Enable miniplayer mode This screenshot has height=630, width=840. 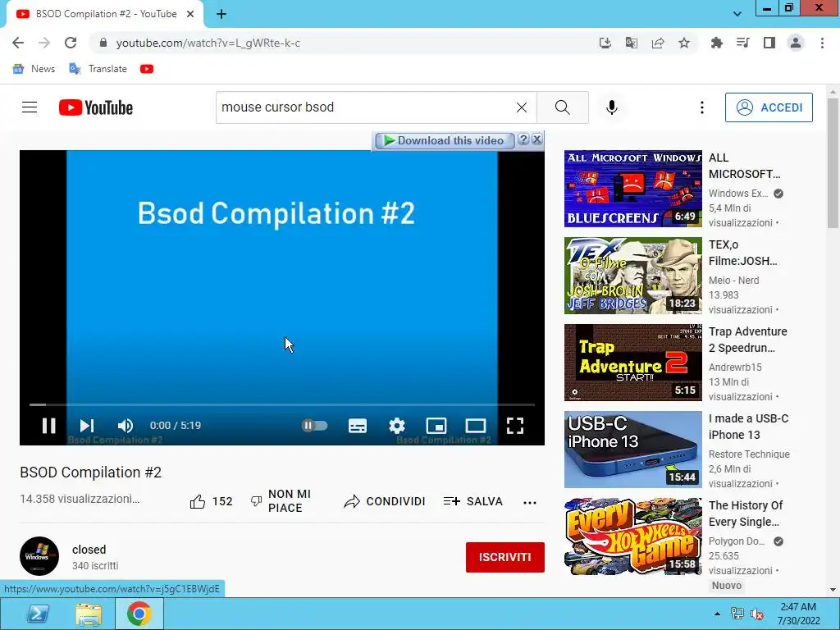pos(436,426)
